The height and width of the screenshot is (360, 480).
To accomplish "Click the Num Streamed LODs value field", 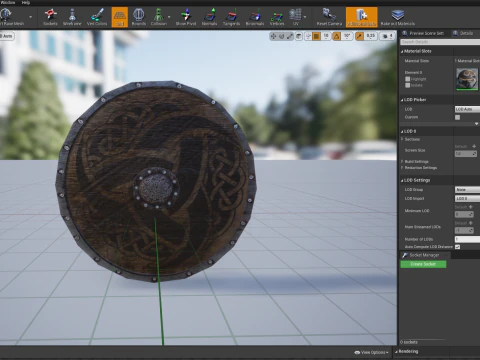I will click(464, 230).
